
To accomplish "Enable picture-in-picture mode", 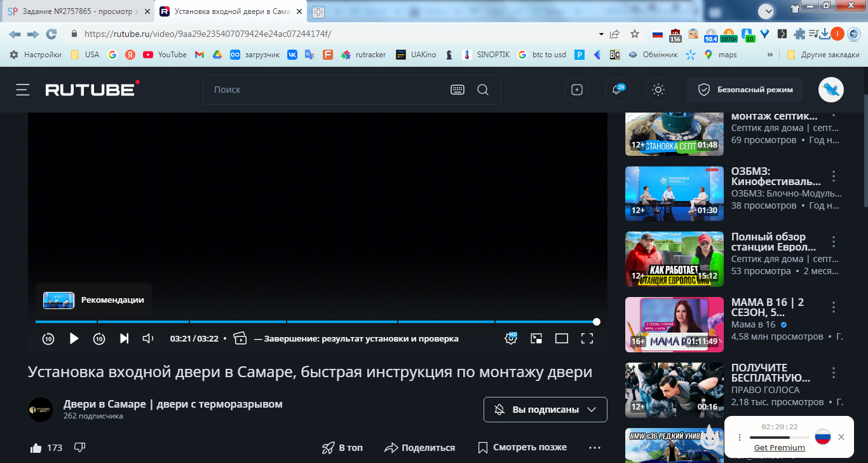I will point(537,338).
